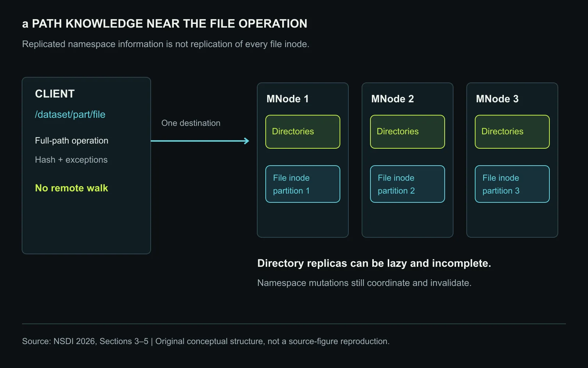Click the 'One destination' arrow label
The image size is (588, 368).
191,123
